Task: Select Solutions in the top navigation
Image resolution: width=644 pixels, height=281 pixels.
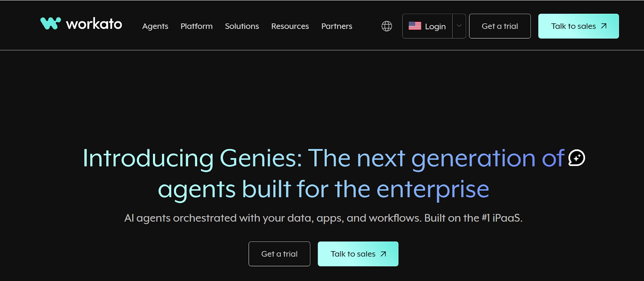Action: tap(242, 26)
